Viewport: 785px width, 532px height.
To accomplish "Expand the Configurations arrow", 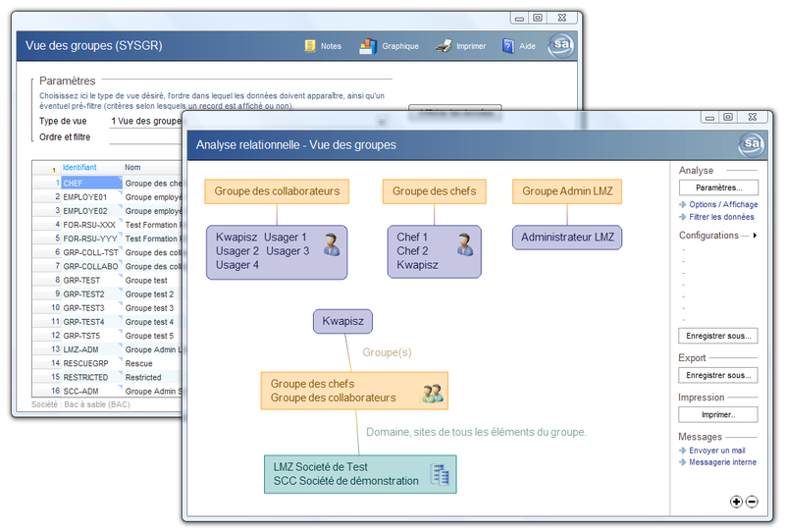I will tap(755, 236).
